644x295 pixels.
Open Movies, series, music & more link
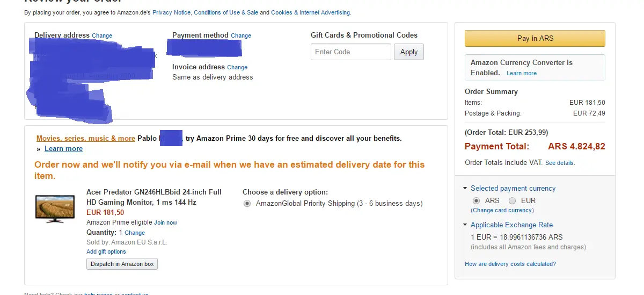[x=86, y=139]
